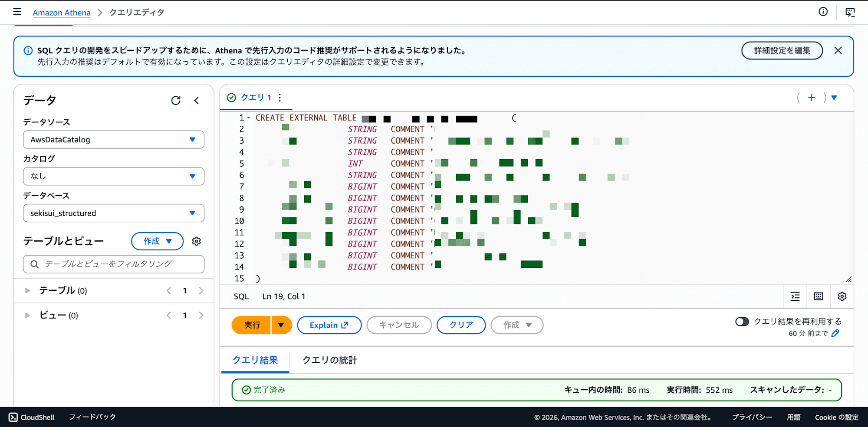
Task: Select the クエリ 1 tab
Action: [x=256, y=98]
